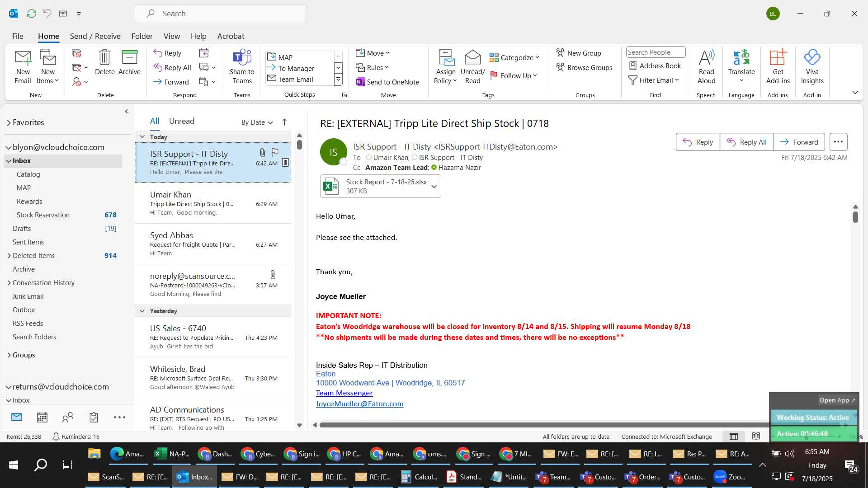Show only Unread messages
The height and width of the screenshot is (488, 868).
tap(182, 121)
